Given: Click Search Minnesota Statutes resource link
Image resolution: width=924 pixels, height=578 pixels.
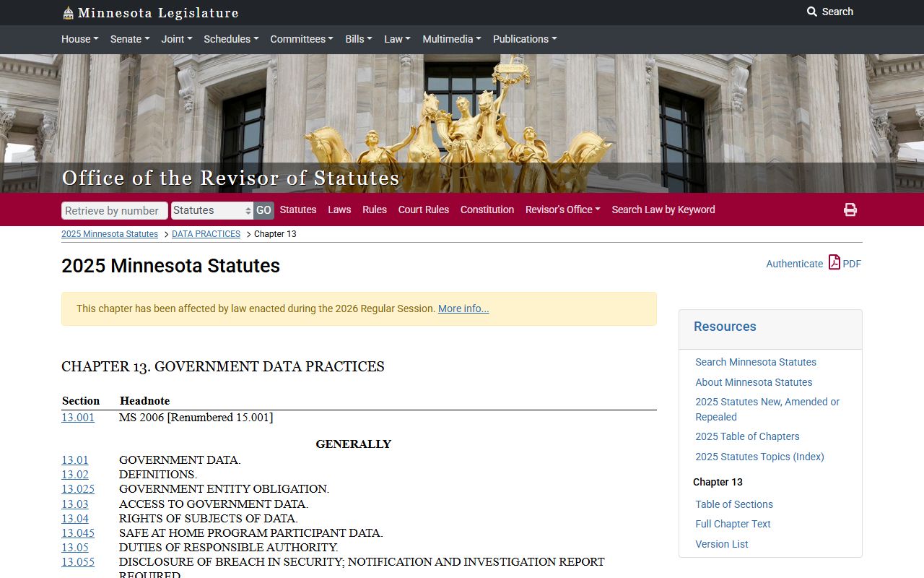Looking at the screenshot, I should (756, 362).
